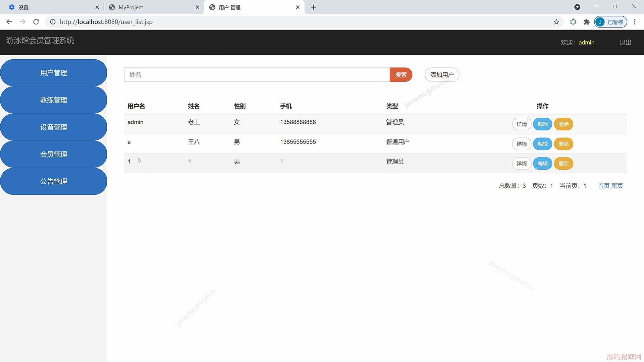Click the 姓名 search input field

[x=257, y=75]
